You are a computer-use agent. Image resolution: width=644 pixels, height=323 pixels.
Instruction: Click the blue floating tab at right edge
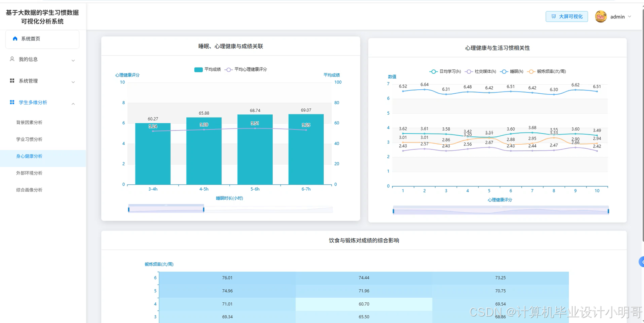pos(641,262)
